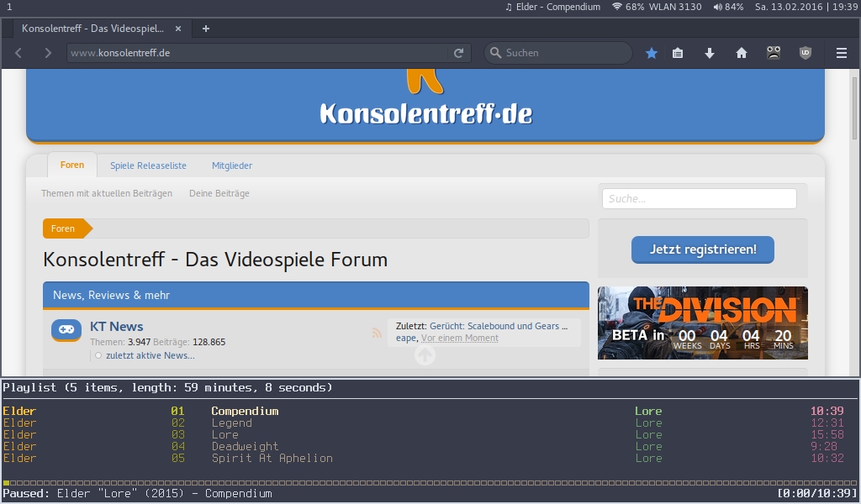Click the date and time in top bar

click(x=806, y=7)
